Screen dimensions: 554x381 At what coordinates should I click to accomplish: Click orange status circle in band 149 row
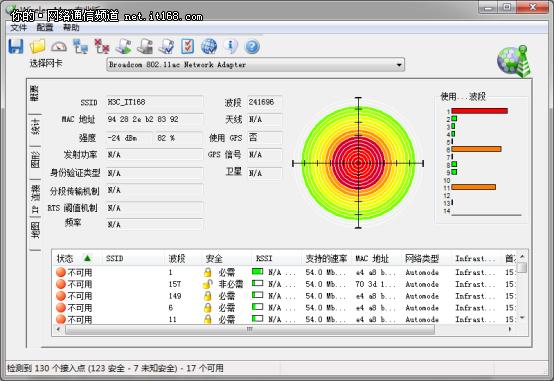pos(61,296)
